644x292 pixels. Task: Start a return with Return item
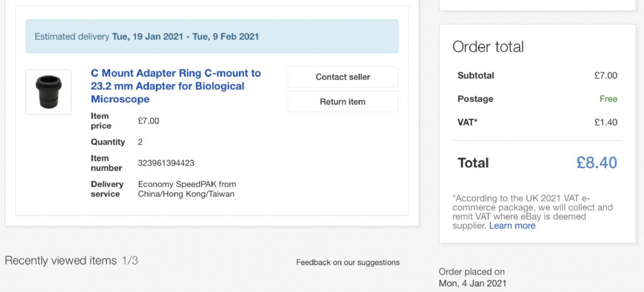pos(343,102)
